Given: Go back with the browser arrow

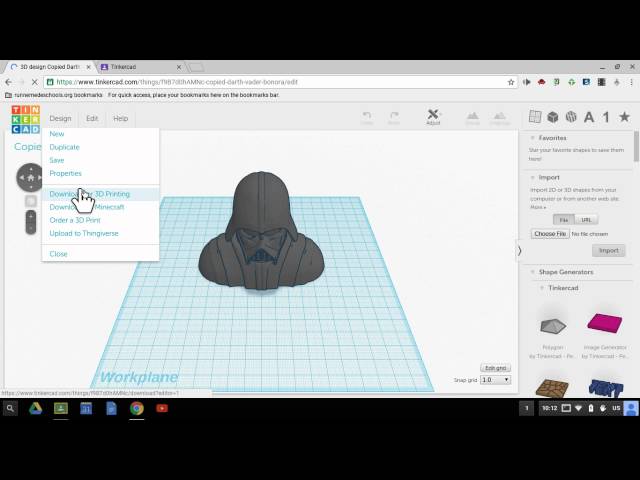Looking at the screenshot, I should 9,82.
